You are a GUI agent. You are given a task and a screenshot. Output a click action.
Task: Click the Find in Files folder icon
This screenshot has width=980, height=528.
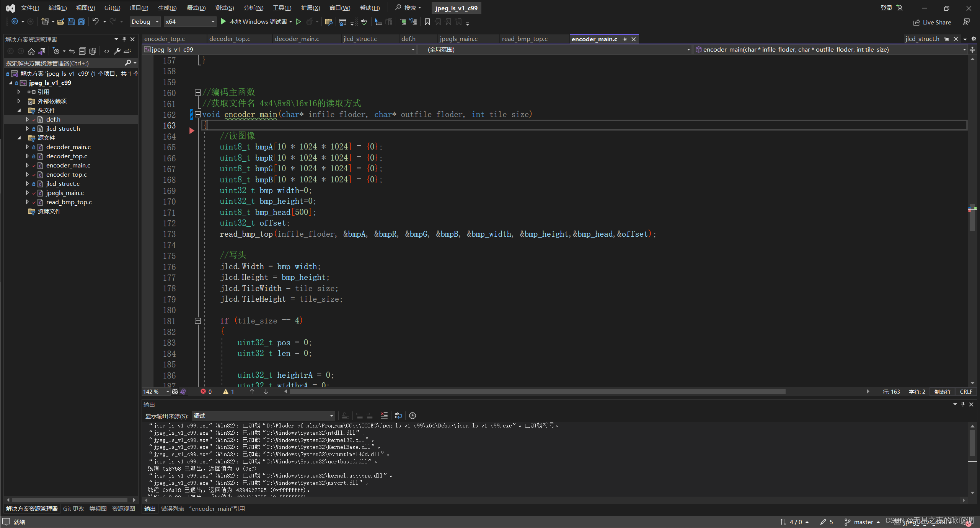click(328, 22)
